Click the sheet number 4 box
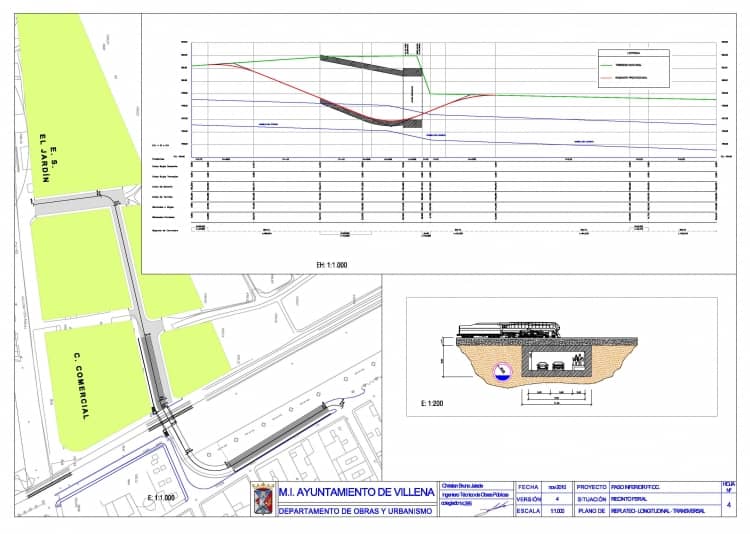750x534 pixels. (x=727, y=505)
